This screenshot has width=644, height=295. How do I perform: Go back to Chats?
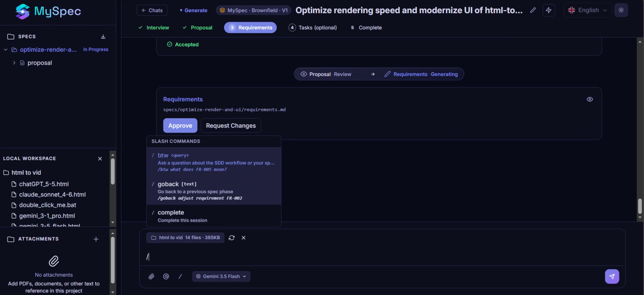(152, 11)
